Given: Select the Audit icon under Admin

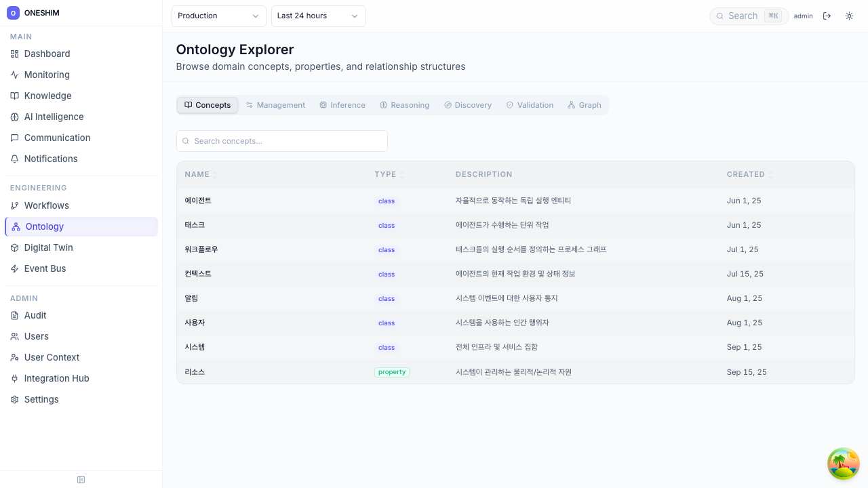Looking at the screenshot, I should tap(14, 315).
